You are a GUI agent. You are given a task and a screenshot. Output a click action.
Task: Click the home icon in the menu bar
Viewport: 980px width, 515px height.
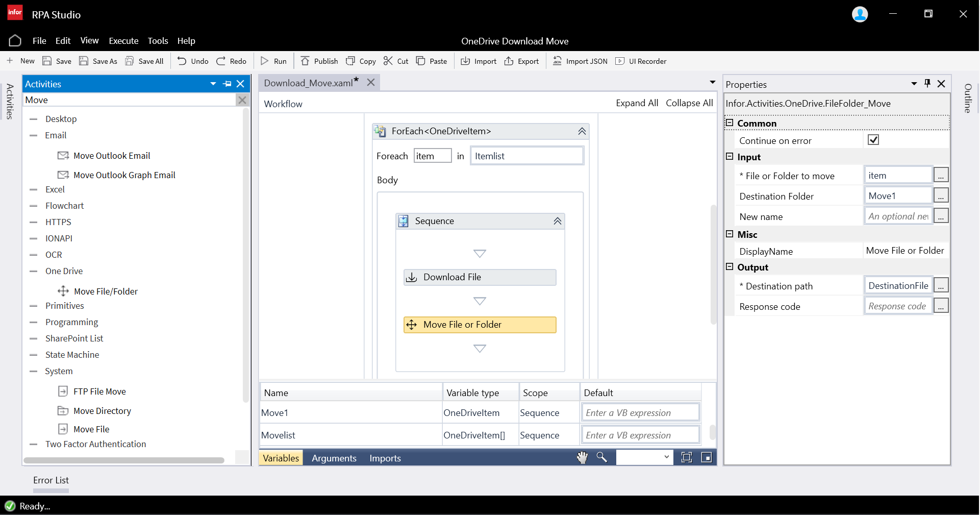pos(15,41)
